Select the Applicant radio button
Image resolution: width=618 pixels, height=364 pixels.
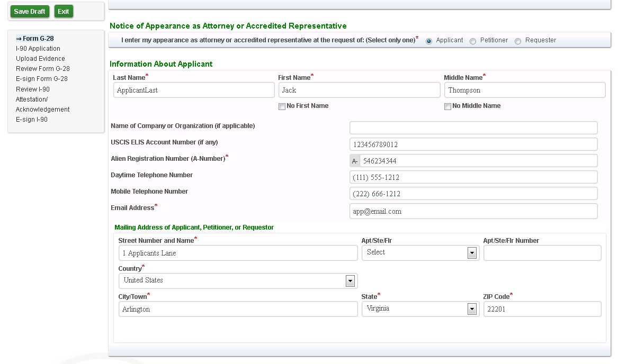[429, 41]
